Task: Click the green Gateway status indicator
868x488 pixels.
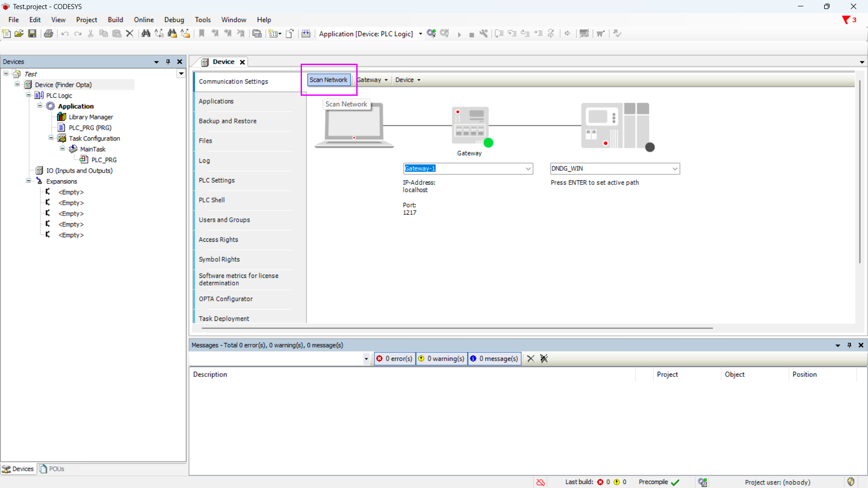Action: (488, 143)
